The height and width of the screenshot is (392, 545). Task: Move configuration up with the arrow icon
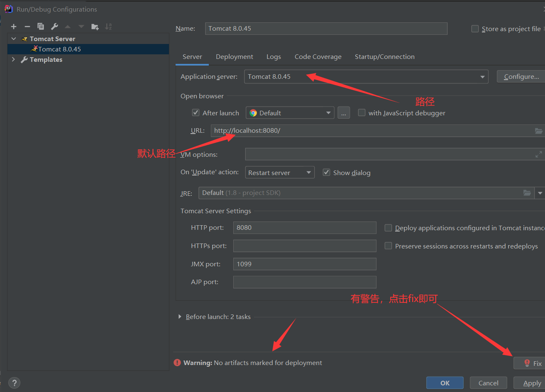click(x=68, y=27)
